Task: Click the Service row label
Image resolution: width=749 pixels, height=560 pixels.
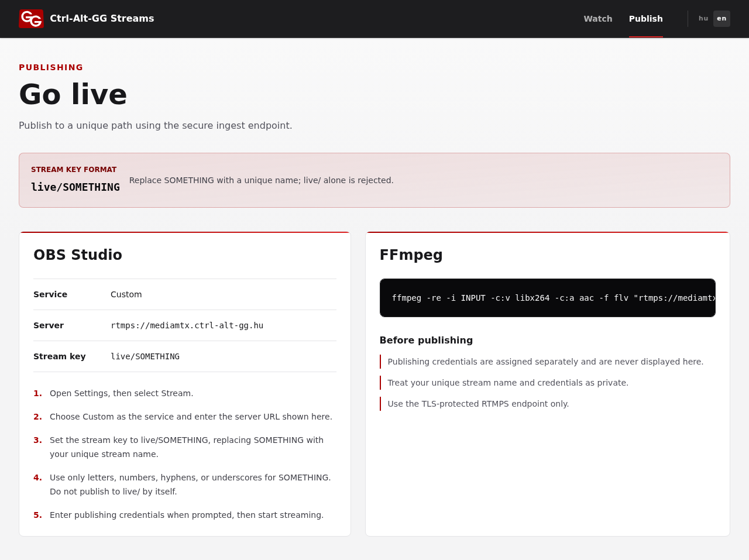Action: [50, 294]
